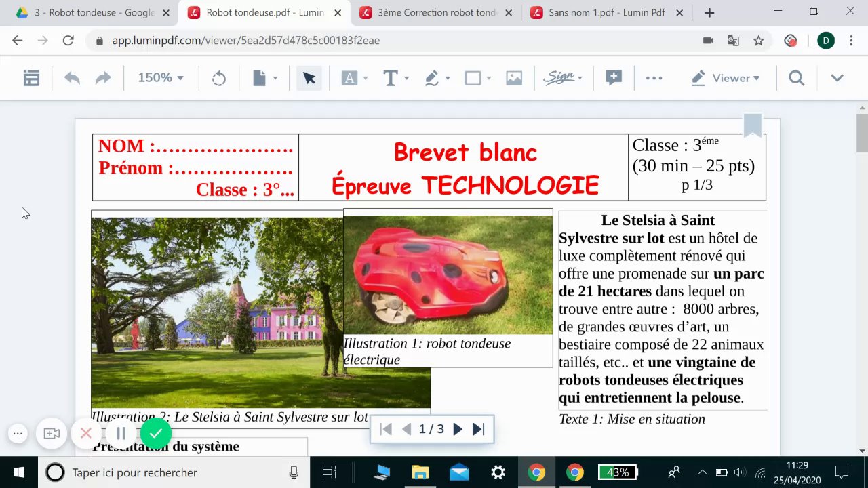868x488 pixels.
Task: Choose the insert image tool
Action: pyautogui.click(x=514, y=78)
